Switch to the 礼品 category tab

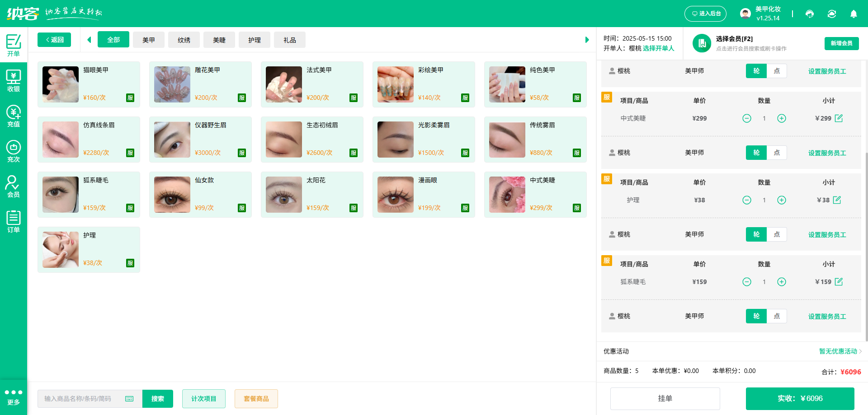(290, 40)
